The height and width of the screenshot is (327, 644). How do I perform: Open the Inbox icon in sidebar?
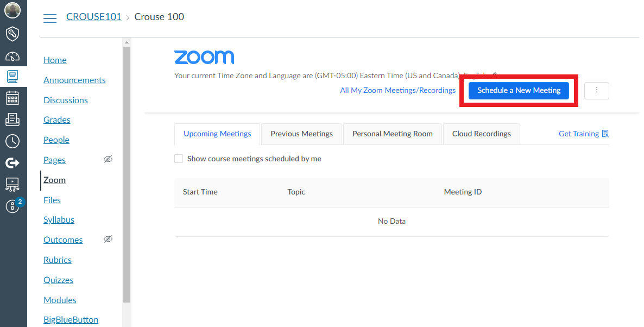(12, 120)
